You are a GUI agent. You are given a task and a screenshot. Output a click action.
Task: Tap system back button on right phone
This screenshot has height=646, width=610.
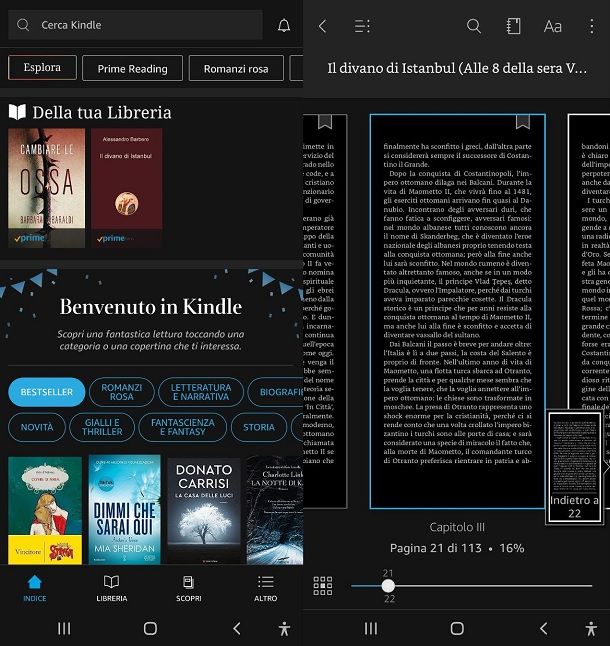click(544, 628)
